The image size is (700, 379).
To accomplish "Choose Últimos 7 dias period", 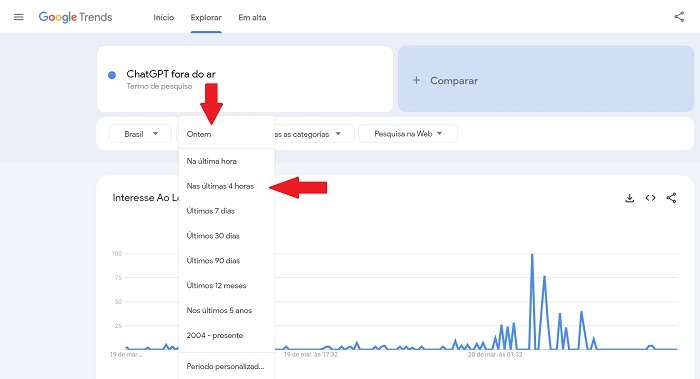I will pos(227,211).
